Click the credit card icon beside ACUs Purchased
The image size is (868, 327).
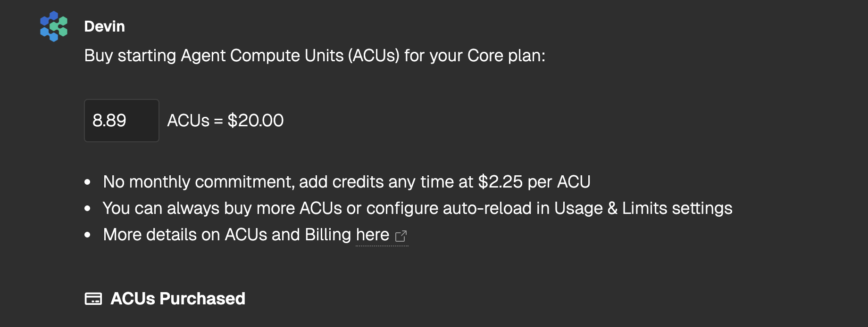[93, 299]
